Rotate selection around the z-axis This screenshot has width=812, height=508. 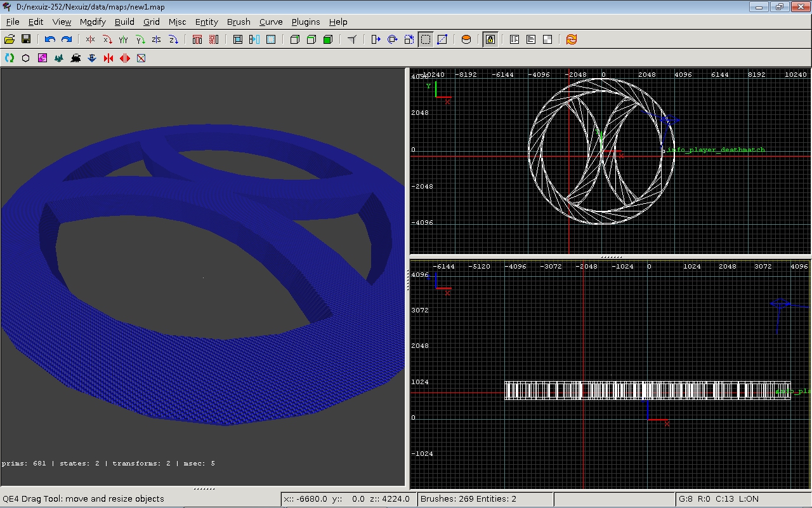coord(173,39)
